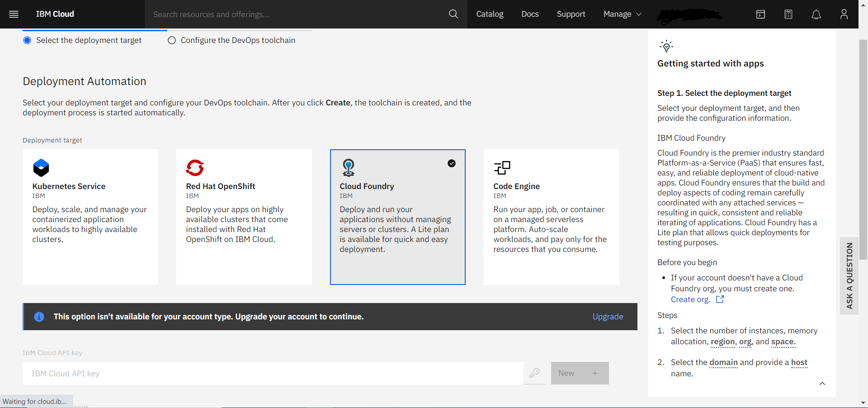Viewport: 868px width, 408px height.
Task: Choose the Kubernetes Service deployment card
Action: tap(90, 217)
